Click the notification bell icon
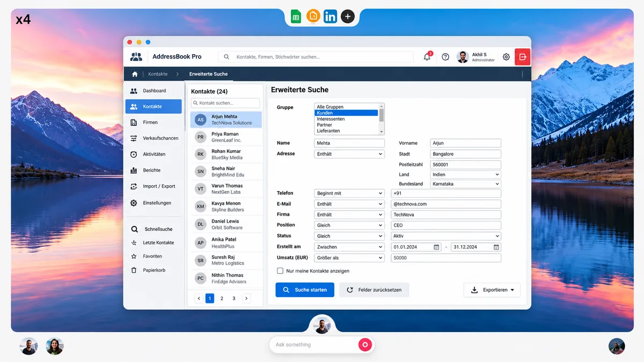This screenshot has height=362, width=644. coord(427,57)
